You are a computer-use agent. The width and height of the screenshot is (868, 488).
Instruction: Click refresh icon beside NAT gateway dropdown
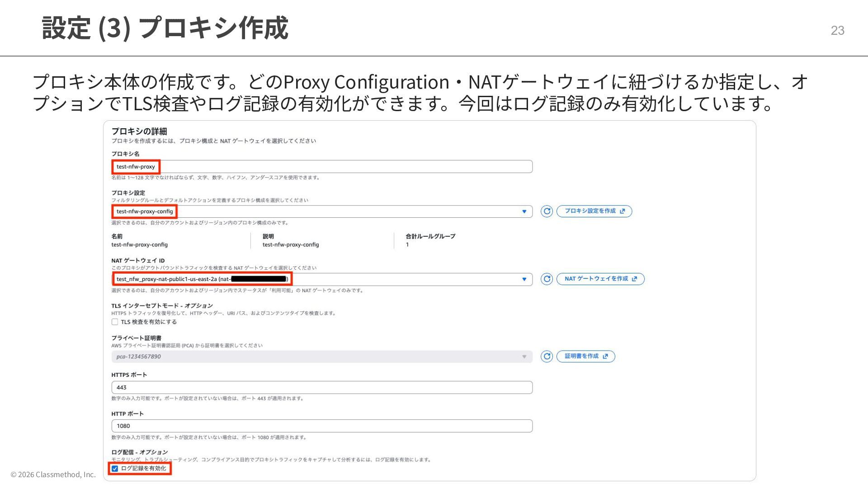[547, 279]
